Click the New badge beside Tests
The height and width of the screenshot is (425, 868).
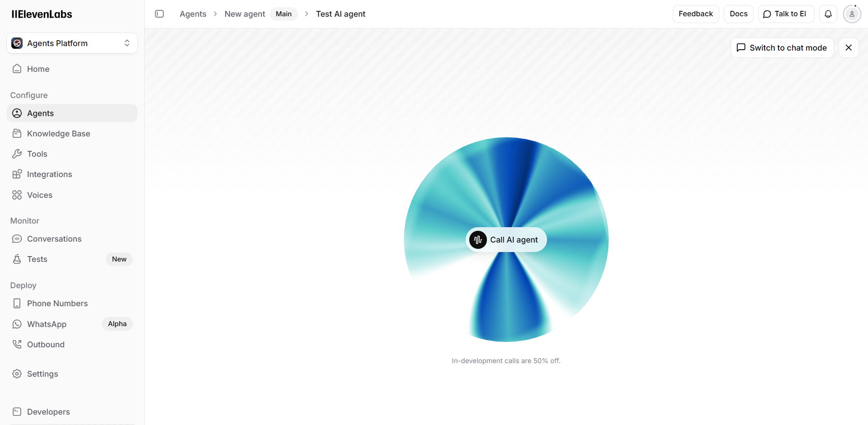coord(119,259)
